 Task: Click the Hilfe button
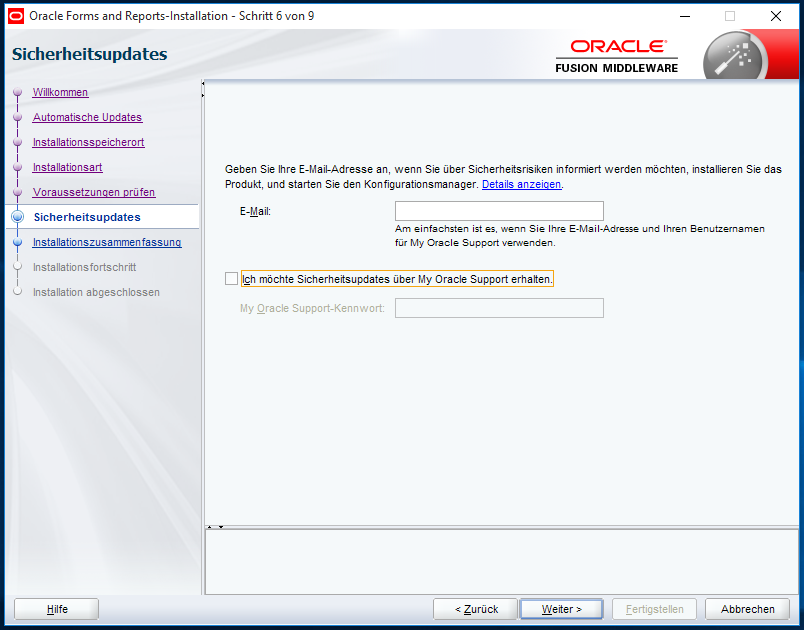[x=56, y=609]
